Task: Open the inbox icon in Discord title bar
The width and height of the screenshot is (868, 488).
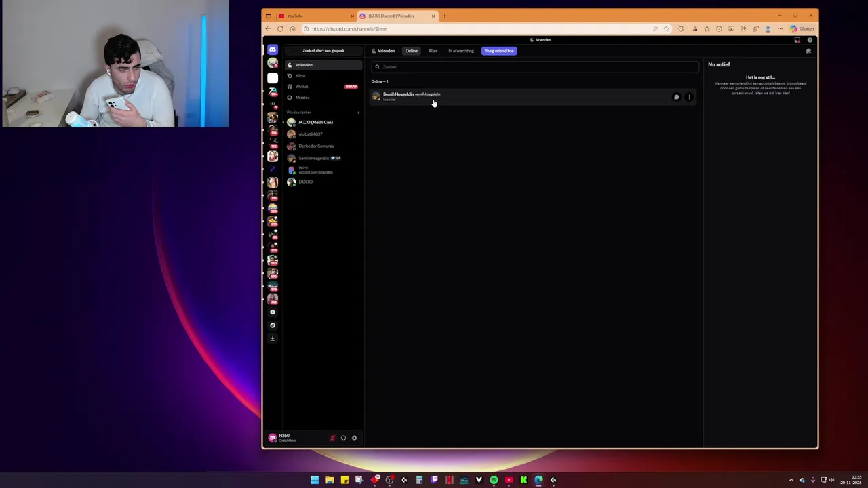Action: click(x=797, y=40)
